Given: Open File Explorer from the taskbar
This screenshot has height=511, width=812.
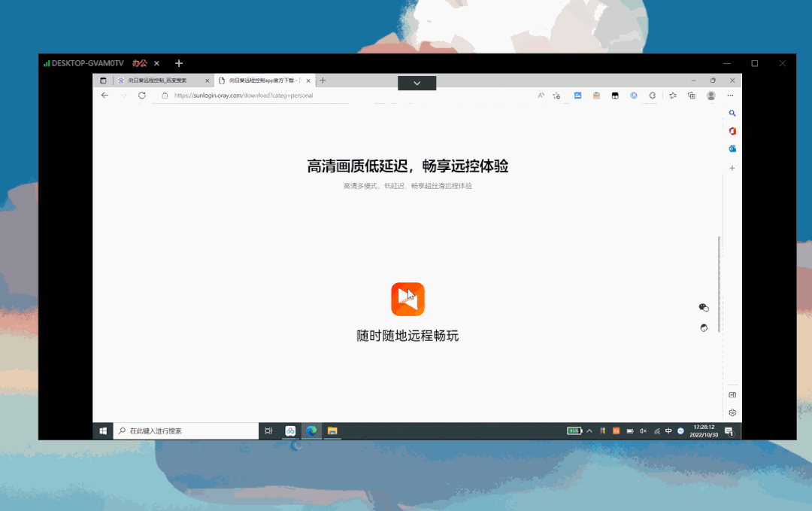Looking at the screenshot, I should point(332,430).
